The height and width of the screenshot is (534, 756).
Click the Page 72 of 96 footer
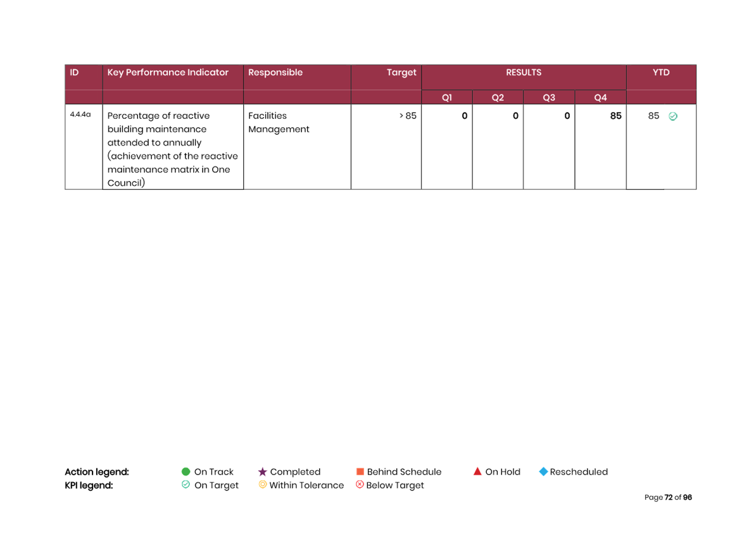tap(668, 497)
